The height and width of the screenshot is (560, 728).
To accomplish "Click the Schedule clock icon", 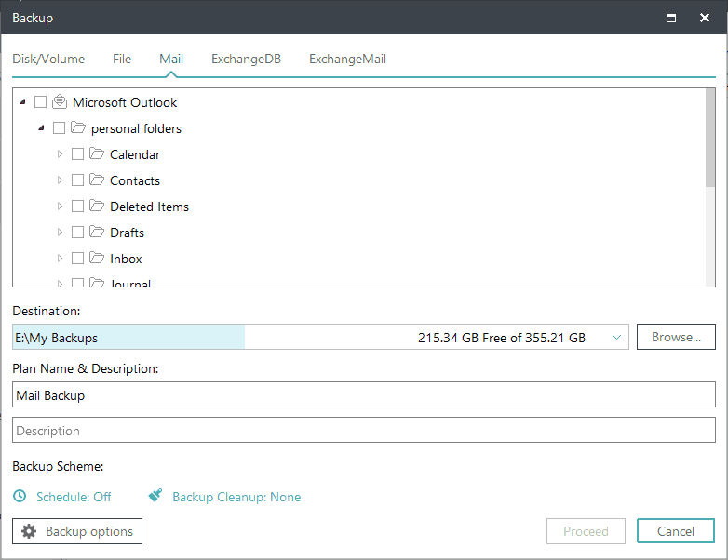I will (20, 497).
